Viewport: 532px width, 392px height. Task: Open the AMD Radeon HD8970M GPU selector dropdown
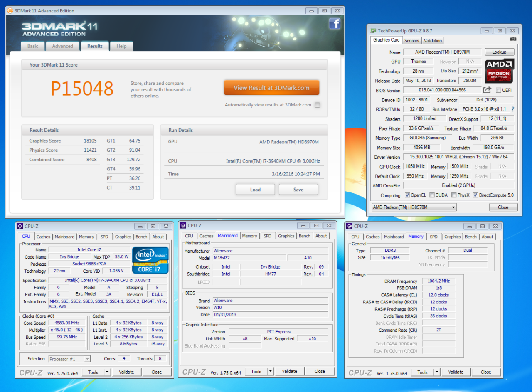[414, 207]
